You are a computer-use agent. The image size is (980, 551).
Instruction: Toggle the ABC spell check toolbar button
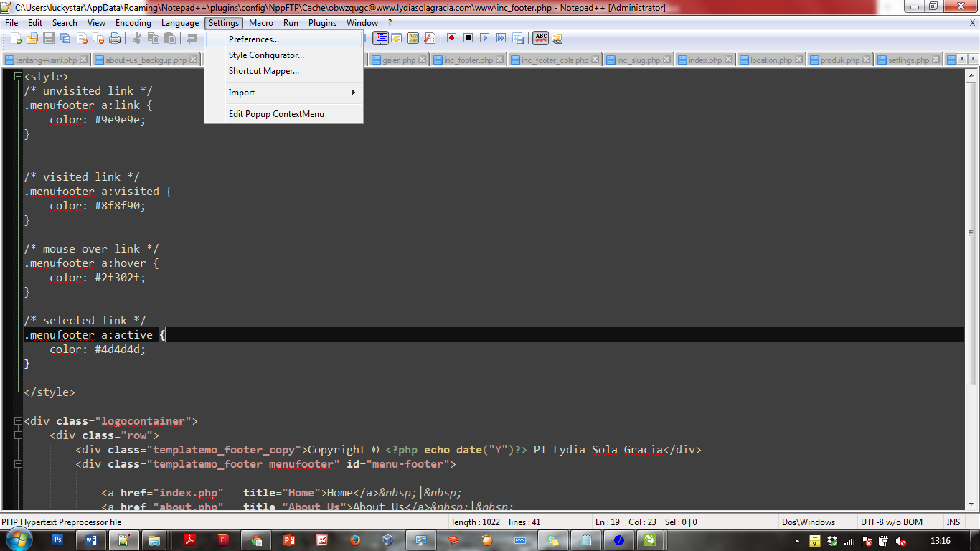pyautogui.click(x=540, y=38)
